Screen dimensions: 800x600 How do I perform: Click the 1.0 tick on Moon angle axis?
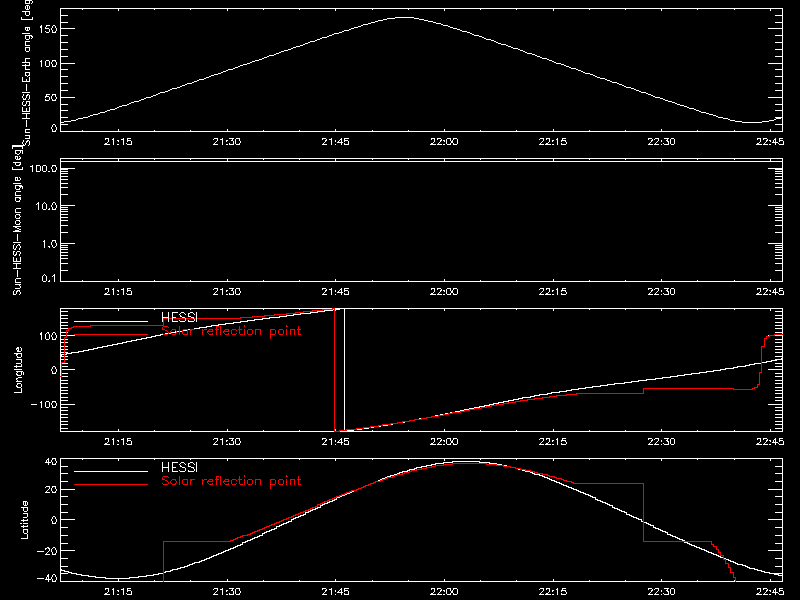point(49,244)
